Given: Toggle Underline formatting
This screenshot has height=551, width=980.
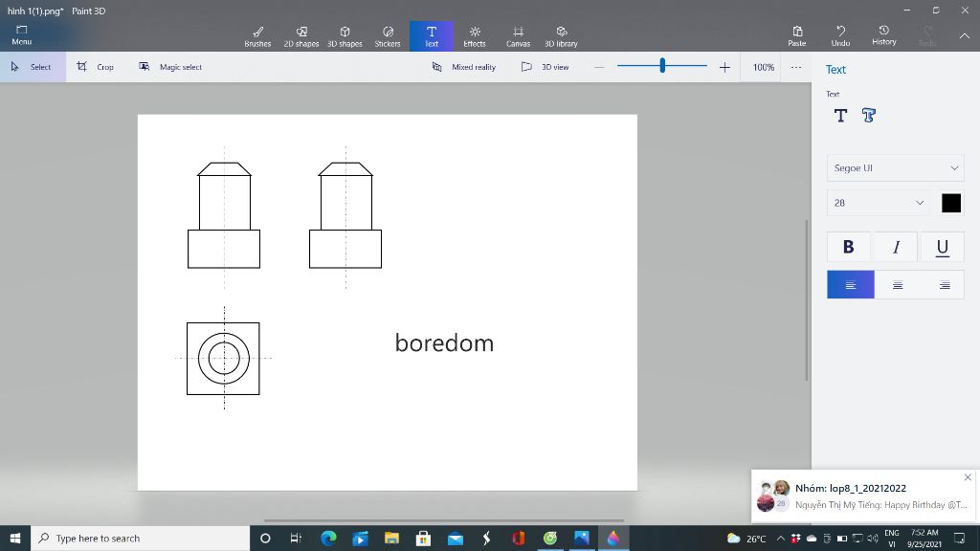Looking at the screenshot, I should click(x=943, y=247).
